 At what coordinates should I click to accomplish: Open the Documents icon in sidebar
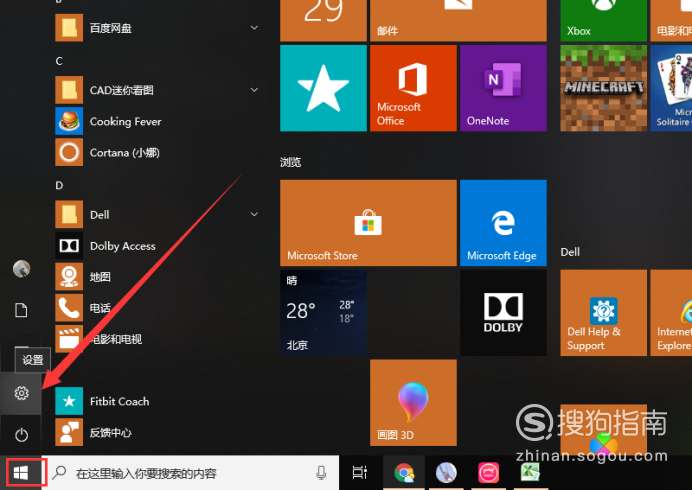[x=21, y=310]
